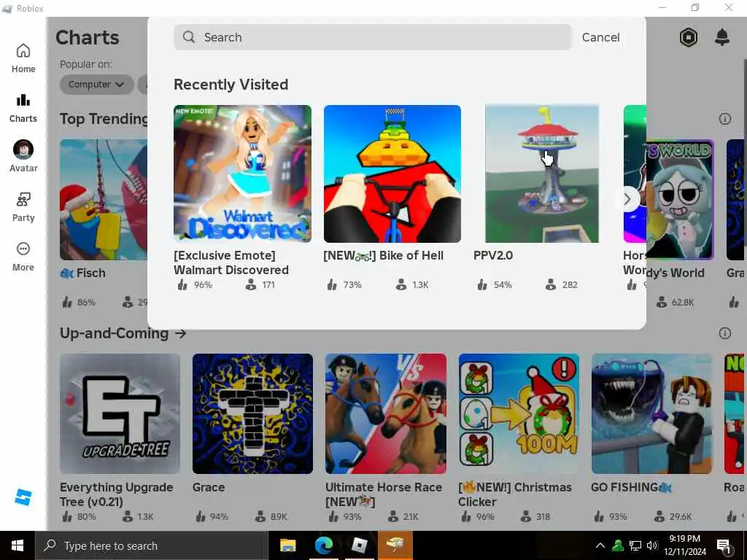This screenshot has height=560, width=747.
Task: Click the Roblox Studio icon in sidebar
Action: (23, 497)
